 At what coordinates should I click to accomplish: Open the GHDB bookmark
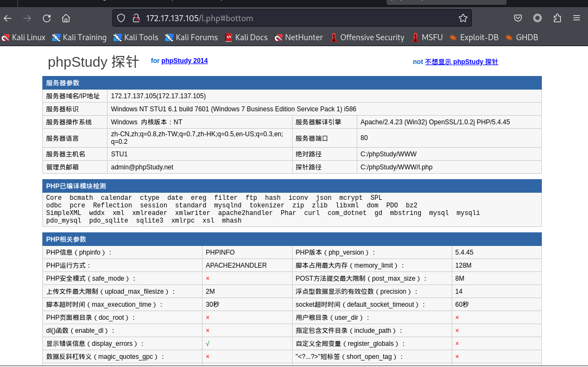[522, 37]
